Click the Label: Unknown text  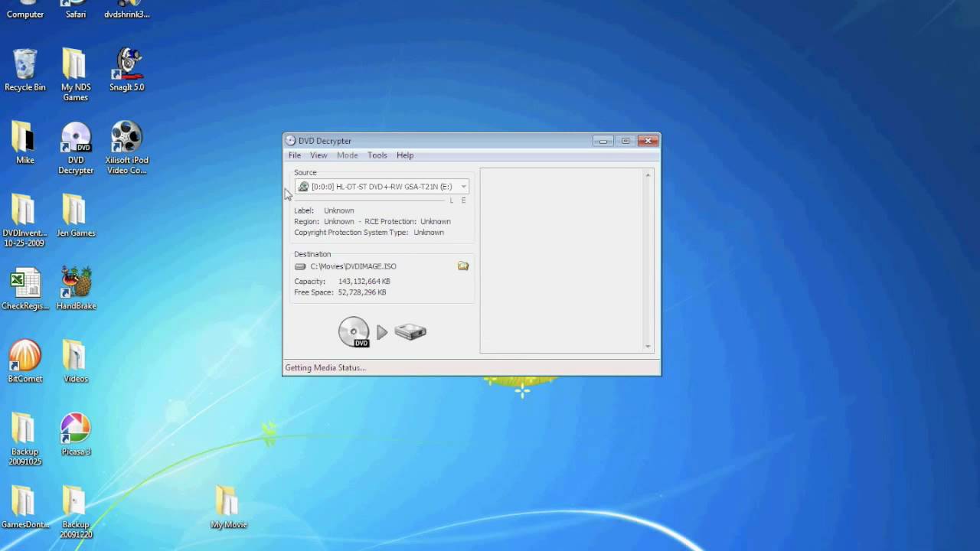[x=324, y=210]
